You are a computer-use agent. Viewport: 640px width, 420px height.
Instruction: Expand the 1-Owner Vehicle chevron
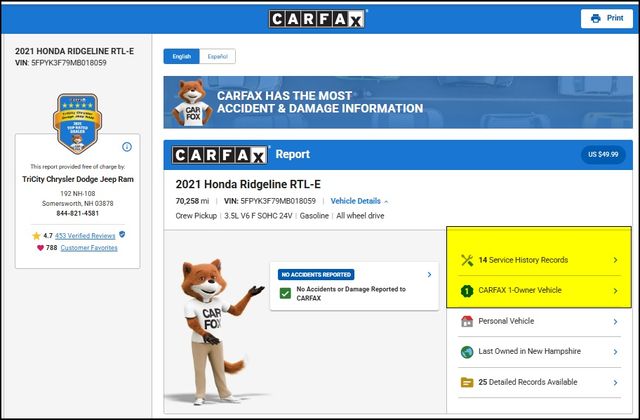[616, 291]
